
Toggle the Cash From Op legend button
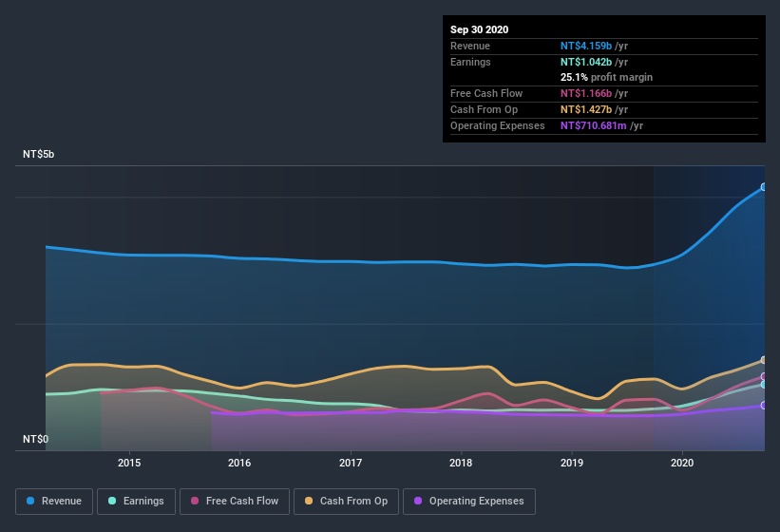point(346,502)
